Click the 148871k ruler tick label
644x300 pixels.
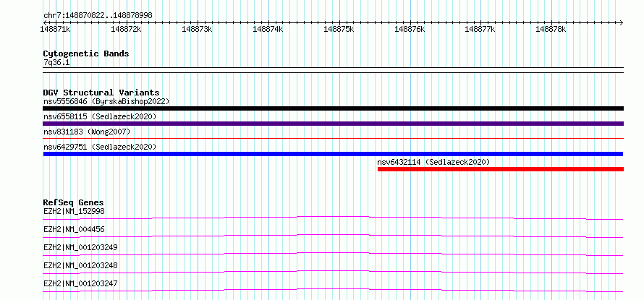(x=55, y=29)
